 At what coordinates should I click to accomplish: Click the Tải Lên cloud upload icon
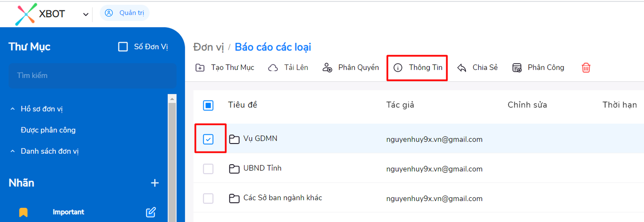pos(273,68)
